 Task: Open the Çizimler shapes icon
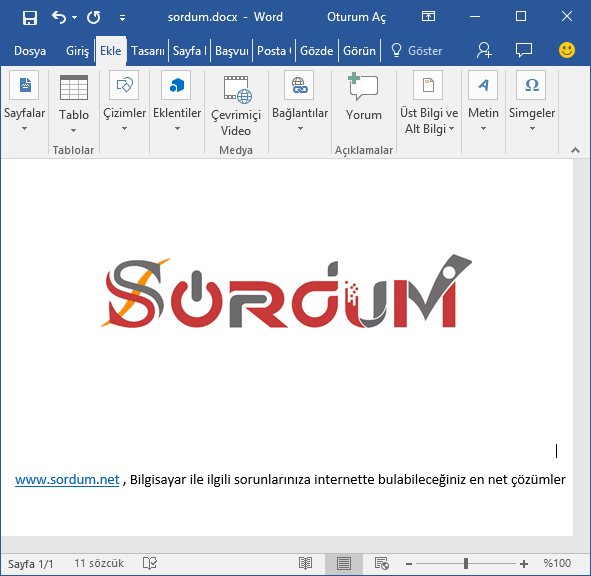[x=124, y=85]
